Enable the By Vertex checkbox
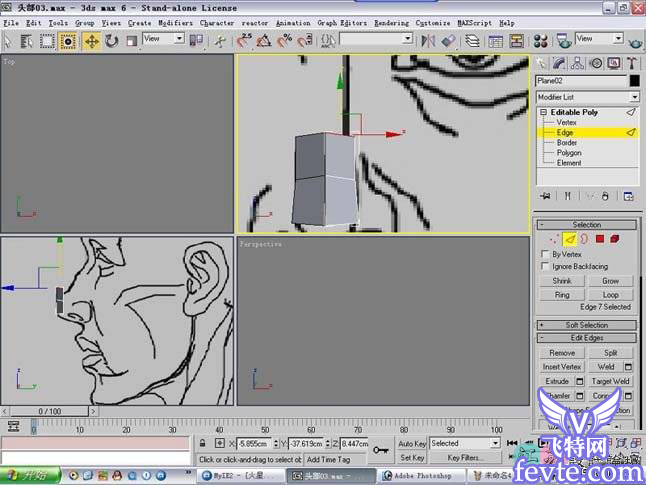 pyautogui.click(x=545, y=254)
